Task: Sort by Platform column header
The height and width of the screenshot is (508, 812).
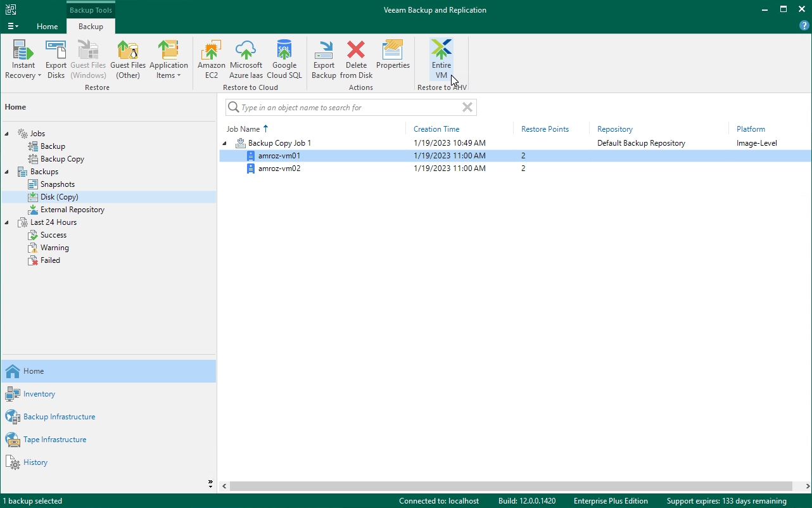Action: click(x=751, y=129)
